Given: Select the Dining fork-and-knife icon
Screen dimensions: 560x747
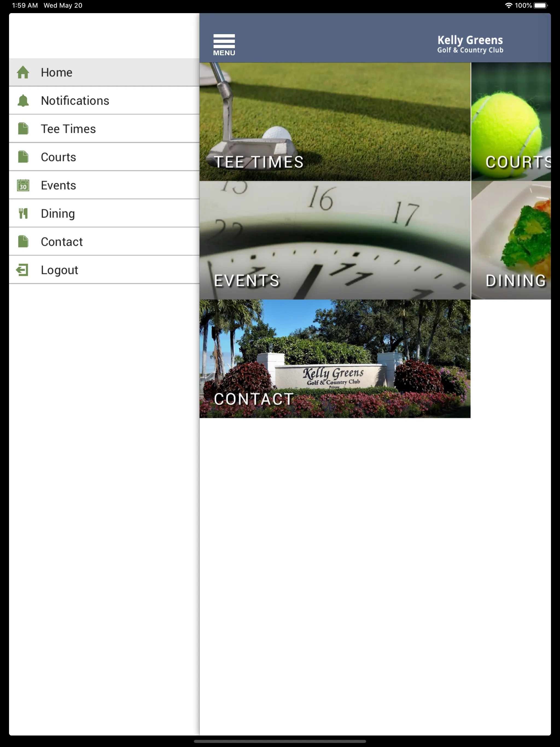Looking at the screenshot, I should (x=24, y=214).
